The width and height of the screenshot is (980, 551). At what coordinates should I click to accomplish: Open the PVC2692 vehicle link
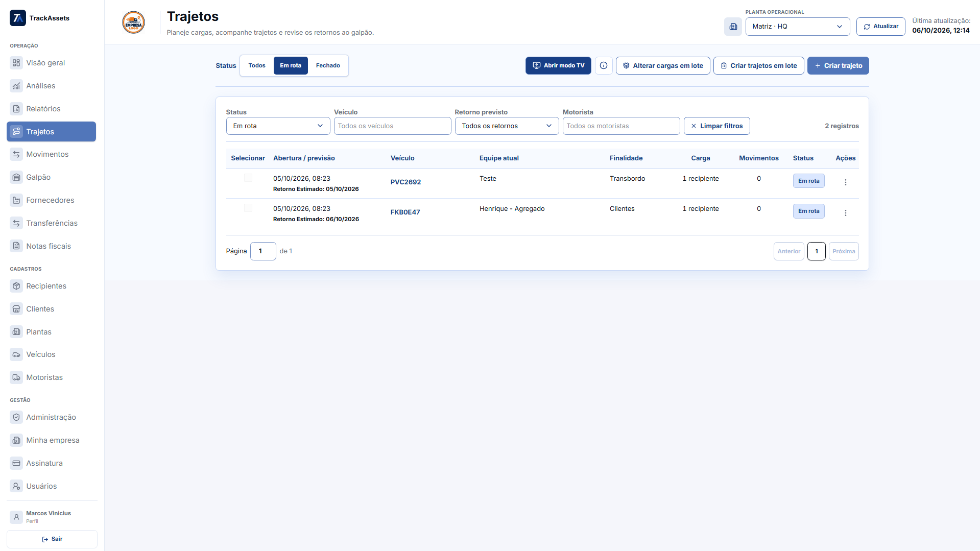point(405,182)
